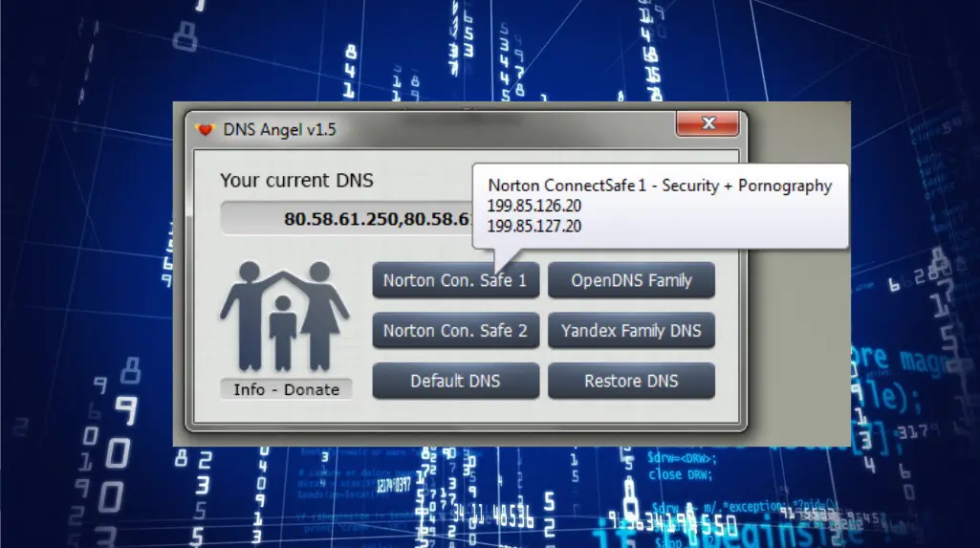Click the tooltip address 199.85.126.20
This screenshot has width=980, height=548.
534,207
